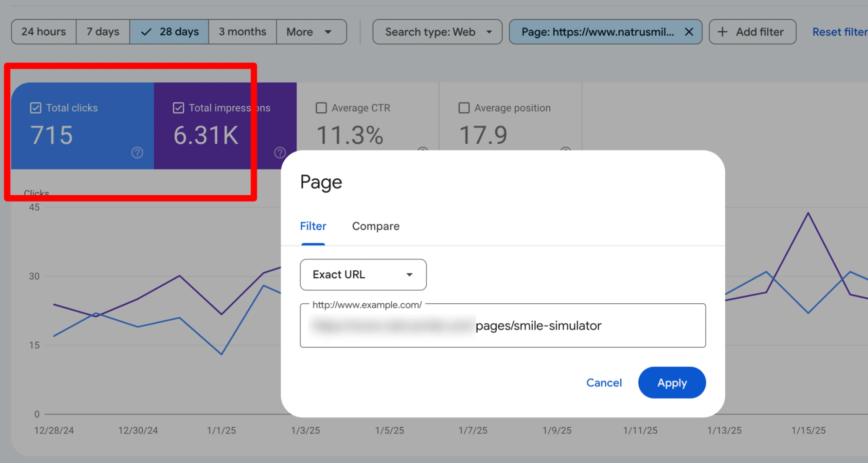Open the Exact URL match type dropdown
868x463 pixels.
tap(363, 275)
